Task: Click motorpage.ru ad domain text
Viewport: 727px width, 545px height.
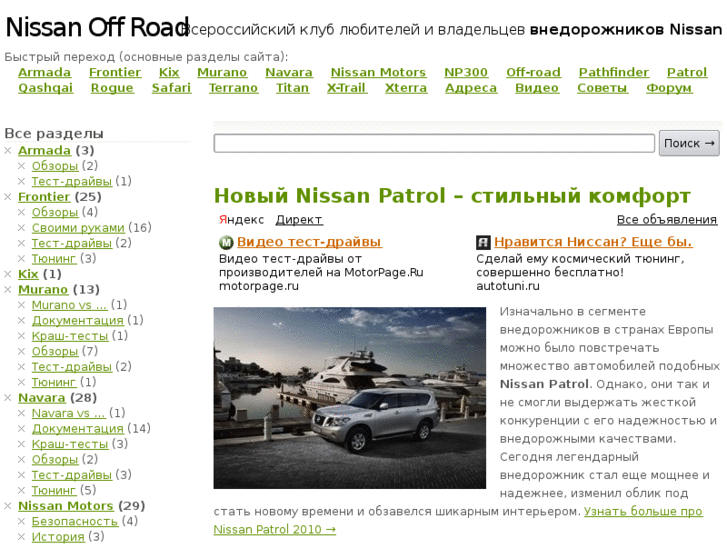Action: (x=259, y=286)
